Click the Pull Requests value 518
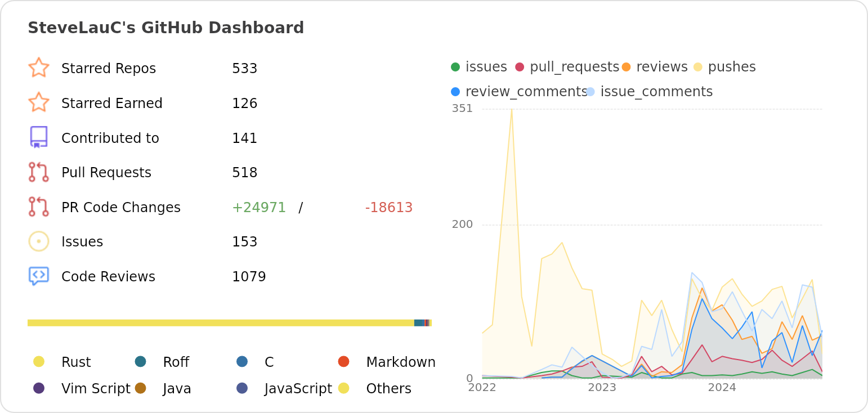 (x=244, y=172)
